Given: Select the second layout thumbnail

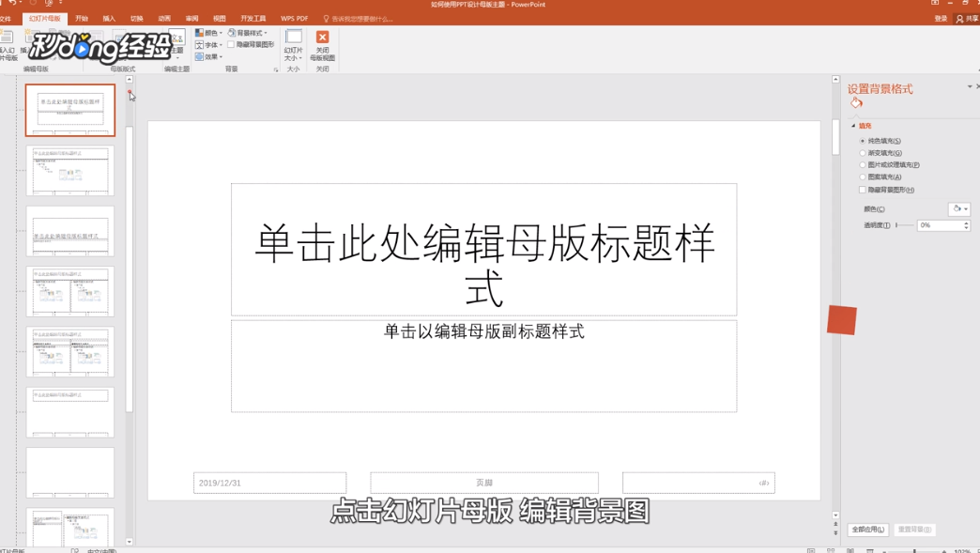Looking at the screenshot, I should [x=70, y=171].
